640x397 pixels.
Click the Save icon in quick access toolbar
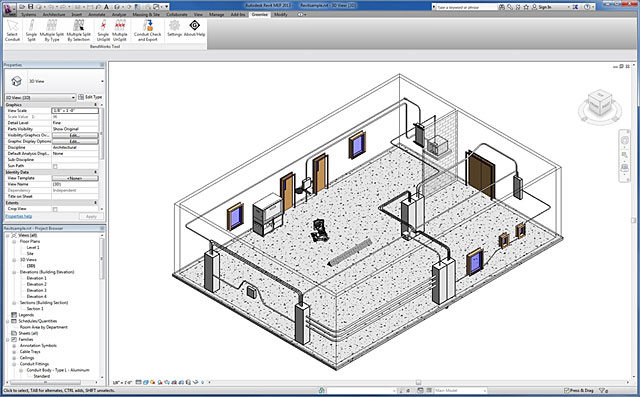coord(30,7)
